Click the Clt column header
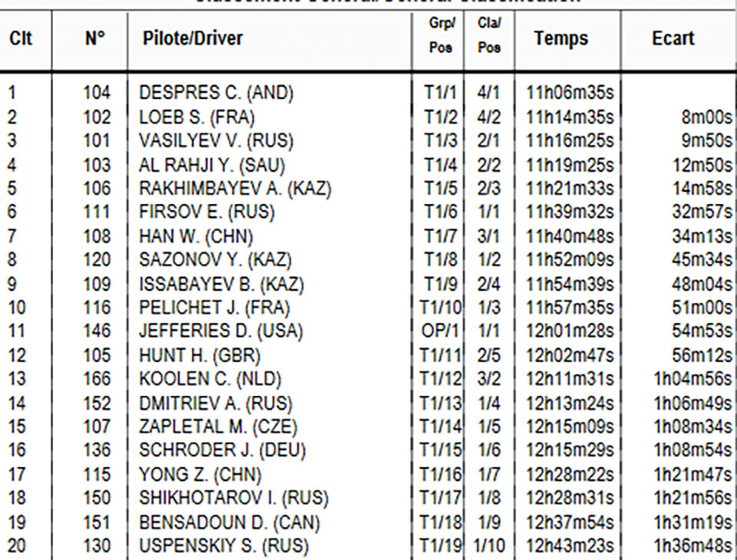 point(21,38)
